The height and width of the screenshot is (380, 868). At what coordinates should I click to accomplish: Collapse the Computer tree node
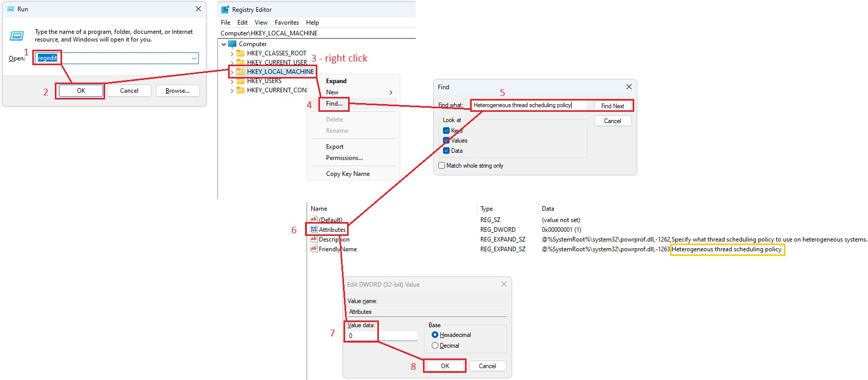click(224, 44)
